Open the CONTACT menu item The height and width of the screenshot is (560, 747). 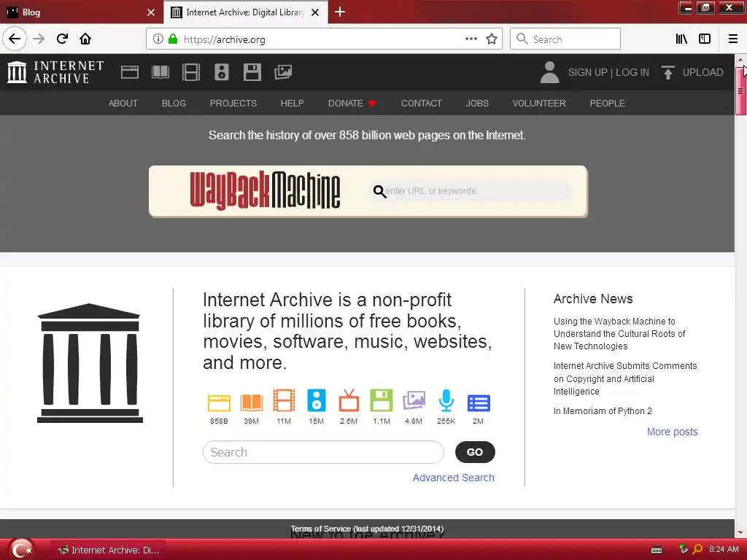(422, 104)
